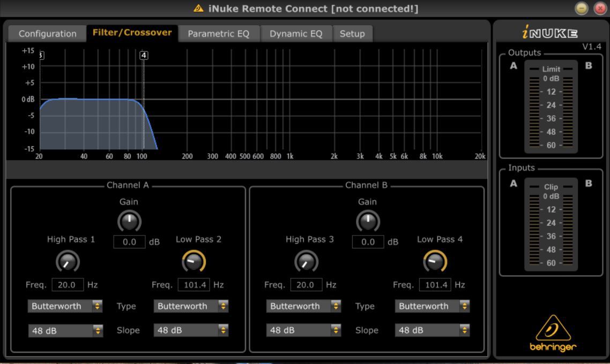Click the High Pass 1 label
610x364 pixels.
pyautogui.click(x=71, y=239)
